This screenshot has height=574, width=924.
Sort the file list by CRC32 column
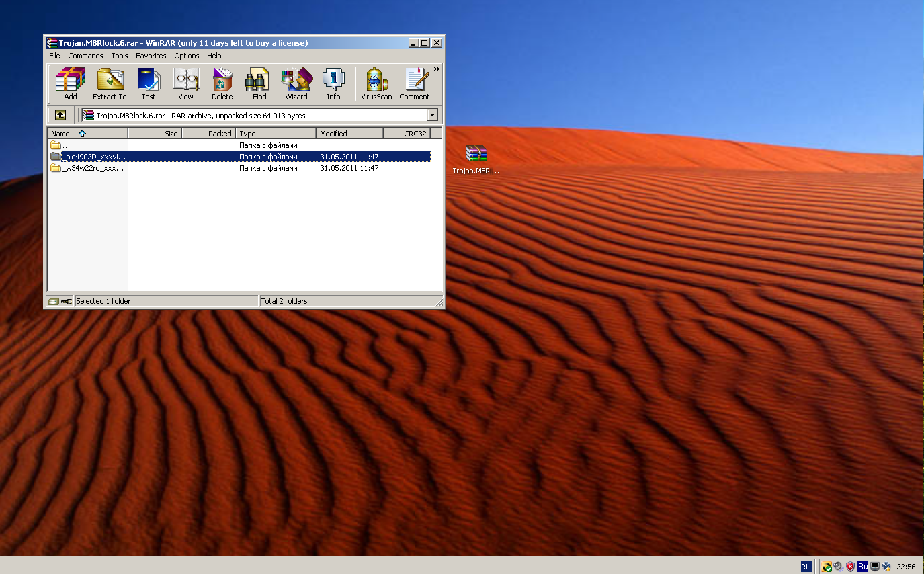tap(407, 133)
